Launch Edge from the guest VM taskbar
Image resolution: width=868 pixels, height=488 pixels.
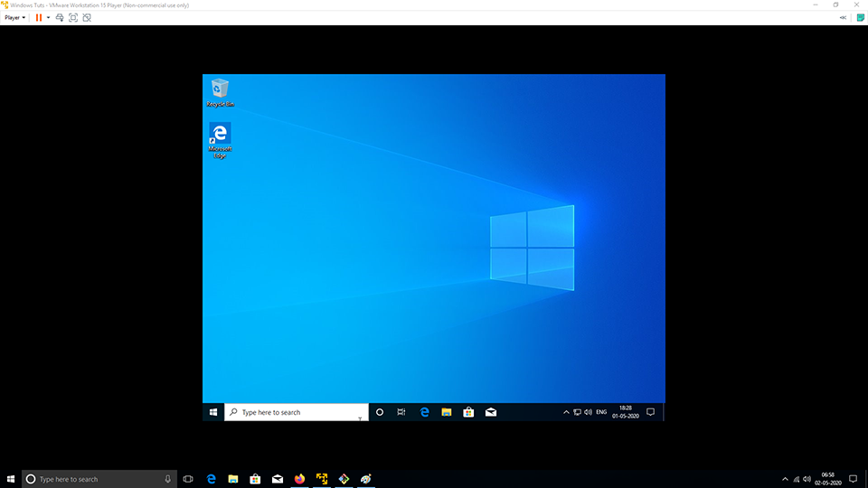click(x=425, y=412)
